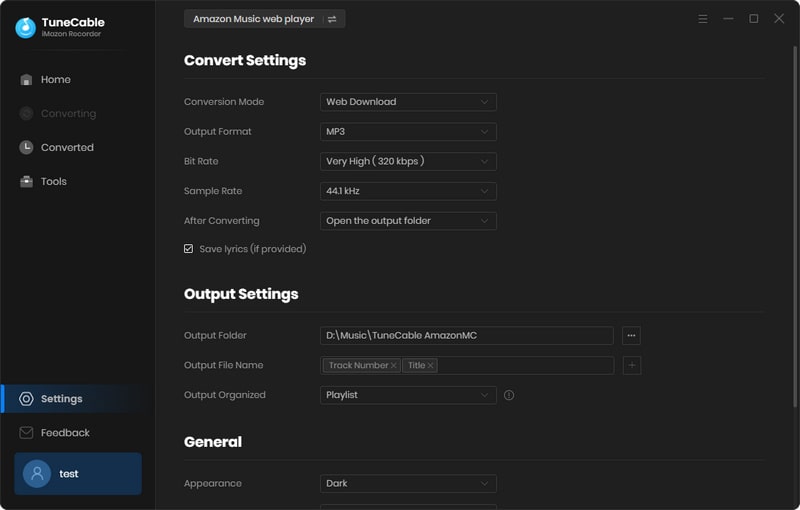Image resolution: width=800 pixels, height=510 pixels.
Task: Click the Home house icon
Action: tap(26, 80)
